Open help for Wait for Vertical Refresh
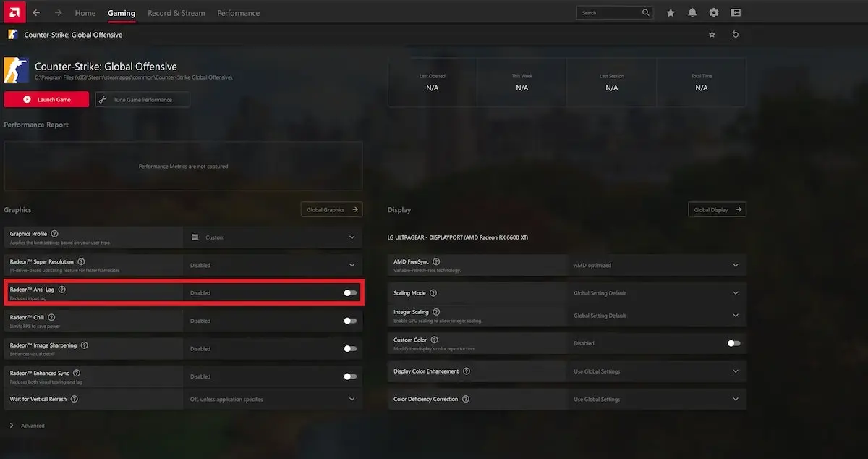The width and height of the screenshot is (868, 459). click(75, 399)
